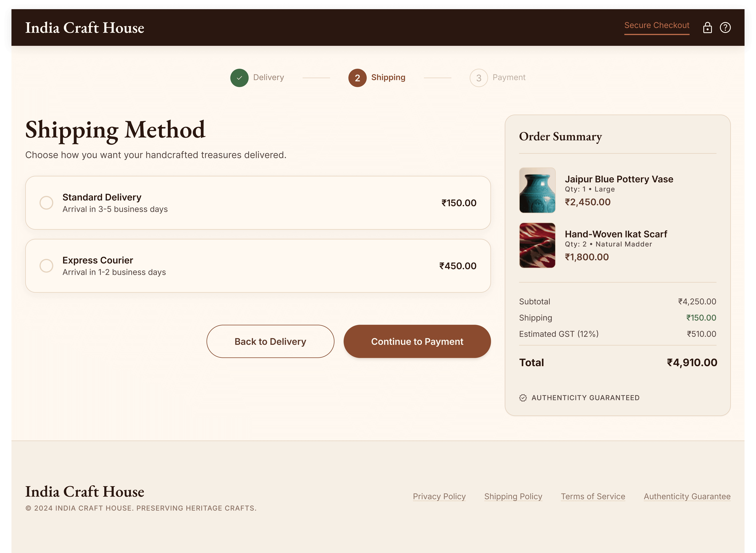Screen dimensions: 756x553
Task: Click the Express Courier option title
Action: pos(98,260)
